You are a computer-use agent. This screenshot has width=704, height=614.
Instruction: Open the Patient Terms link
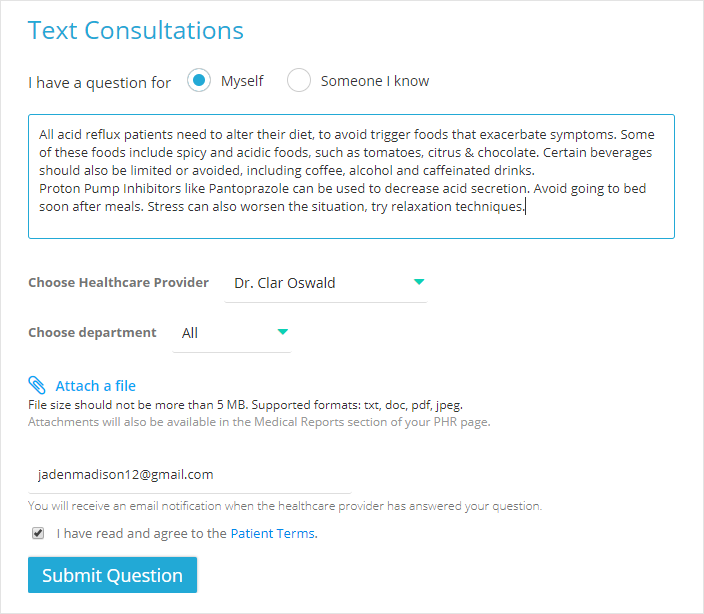point(273,533)
